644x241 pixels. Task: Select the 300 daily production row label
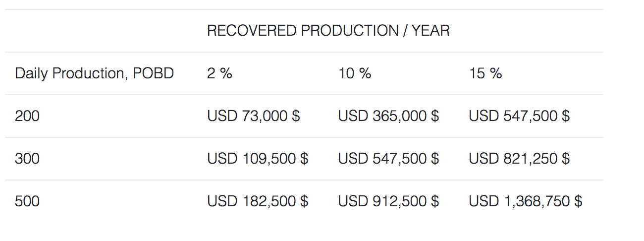click(27, 159)
